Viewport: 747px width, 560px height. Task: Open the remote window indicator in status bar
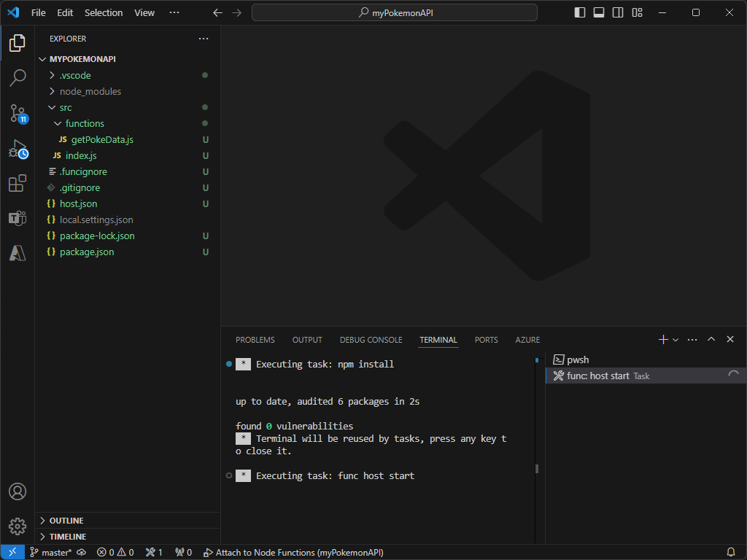coord(12,553)
